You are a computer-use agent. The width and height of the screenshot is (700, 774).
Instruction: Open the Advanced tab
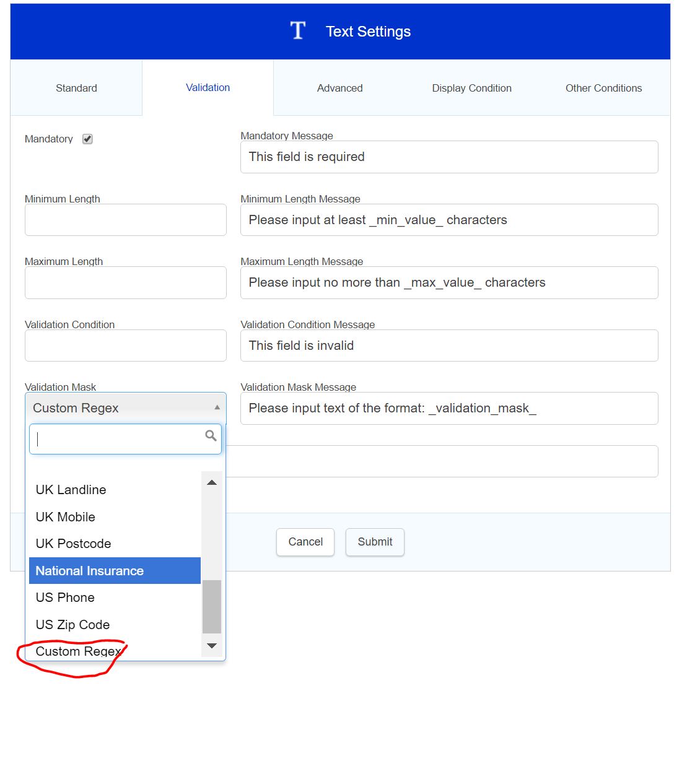click(339, 88)
